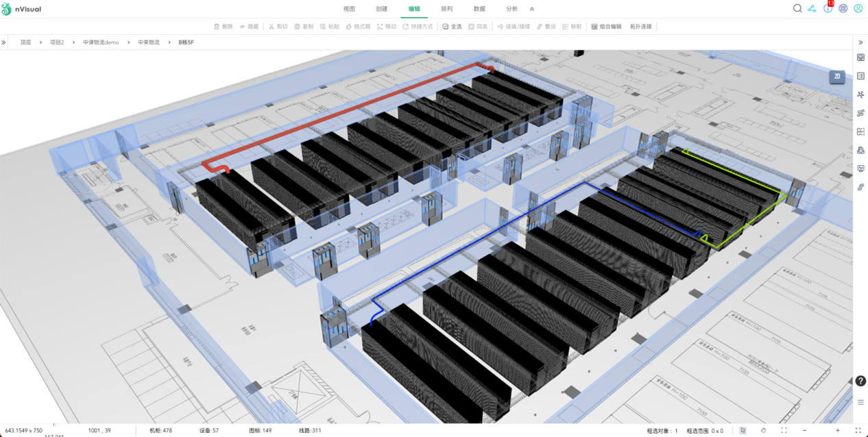Collapse the ribbon with up chevron
Viewport: 868px width, 437px height.
click(531, 9)
